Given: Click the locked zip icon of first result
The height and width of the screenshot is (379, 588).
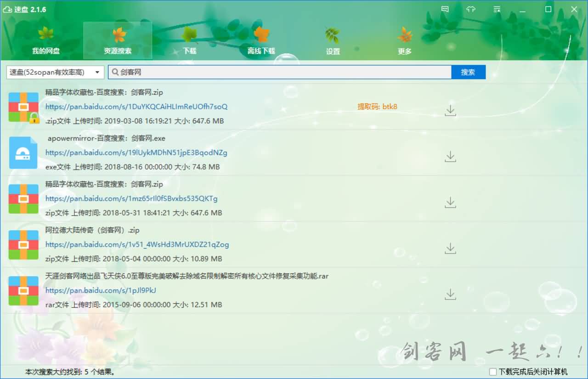Looking at the screenshot, I should [x=23, y=107].
